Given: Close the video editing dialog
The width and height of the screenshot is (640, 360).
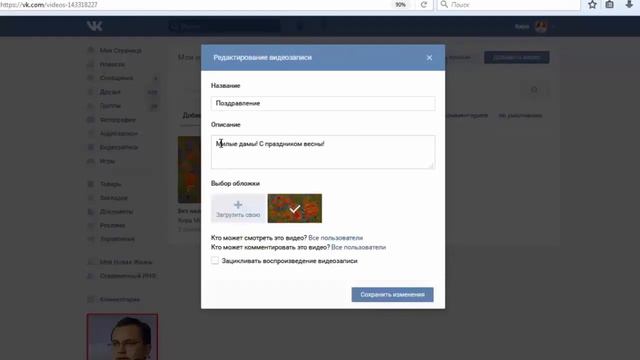Looking at the screenshot, I should (x=429, y=58).
